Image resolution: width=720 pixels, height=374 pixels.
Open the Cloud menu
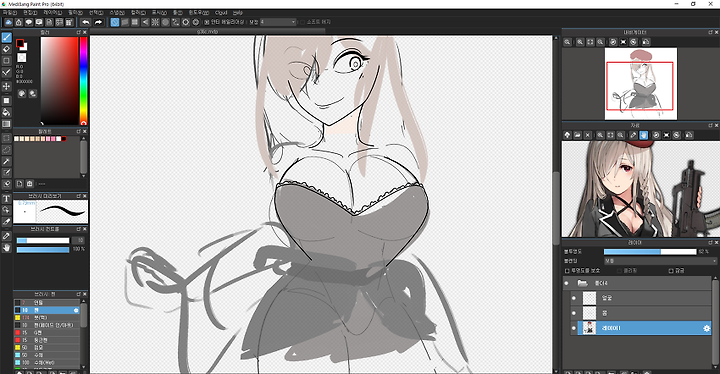click(x=221, y=13)
